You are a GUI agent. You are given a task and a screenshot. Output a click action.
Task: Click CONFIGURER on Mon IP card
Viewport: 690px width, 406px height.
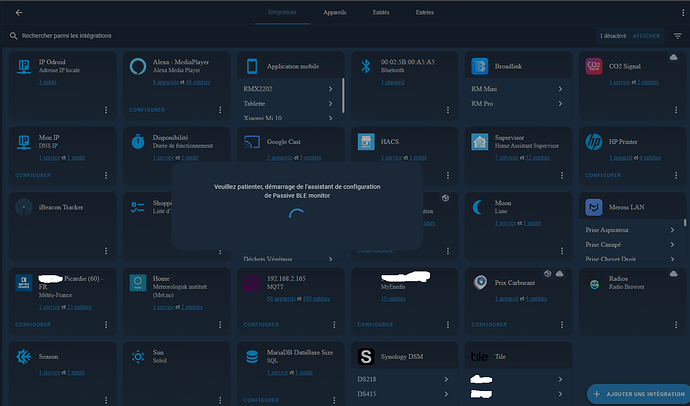click(x=33, y=176)
